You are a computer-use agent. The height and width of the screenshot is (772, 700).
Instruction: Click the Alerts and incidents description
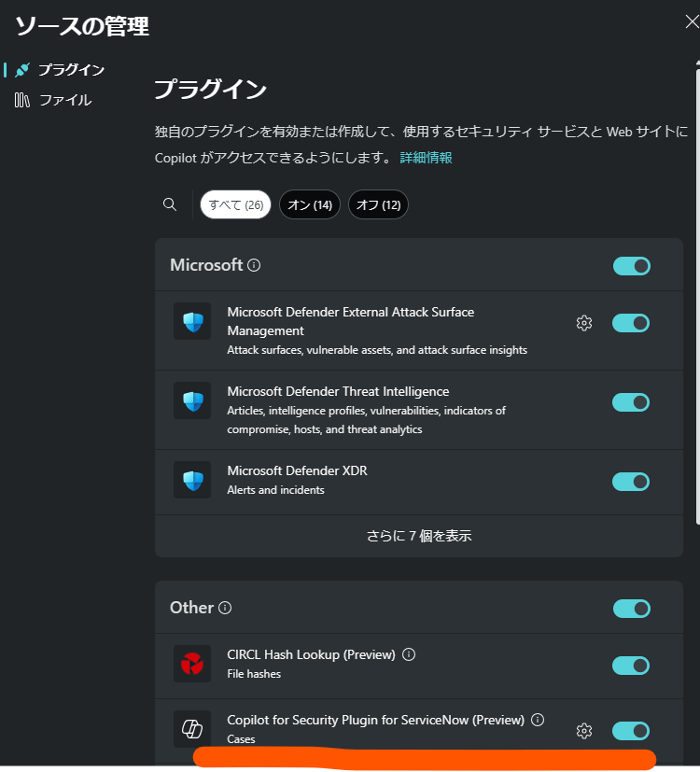[275, 490]
